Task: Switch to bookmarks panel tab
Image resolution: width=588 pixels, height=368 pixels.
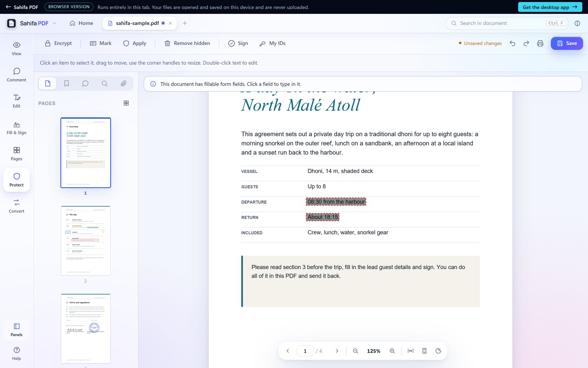Action: tap(67, 83)
